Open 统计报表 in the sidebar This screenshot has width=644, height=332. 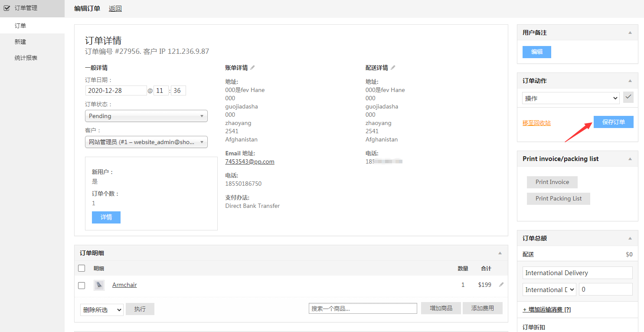(26, 58)
